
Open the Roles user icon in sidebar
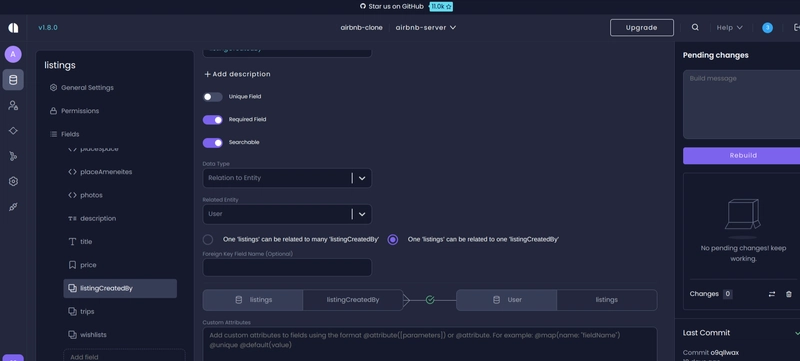click(x=13, y=106)
